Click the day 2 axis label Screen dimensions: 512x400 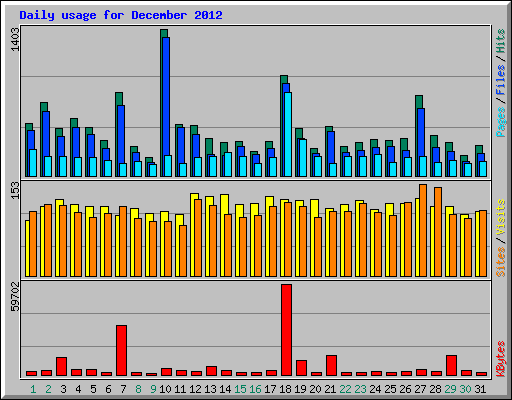pyautogui.click(x=48, y=389)
